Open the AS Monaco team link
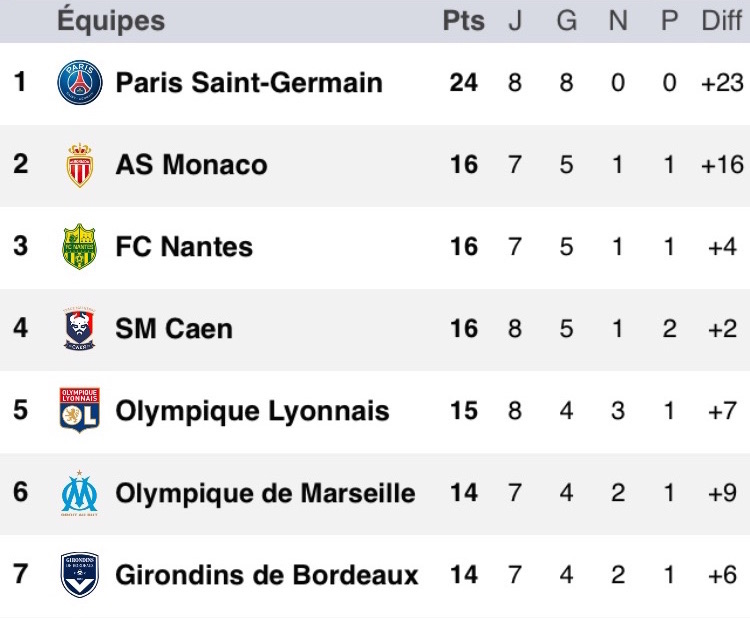750x618 pixels. (x=191, y=165)
